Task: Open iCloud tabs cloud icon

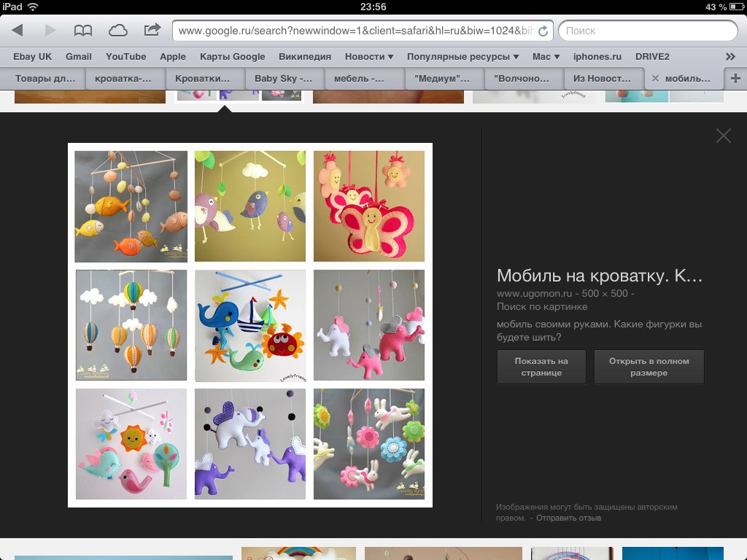Action: pos(117,31)
